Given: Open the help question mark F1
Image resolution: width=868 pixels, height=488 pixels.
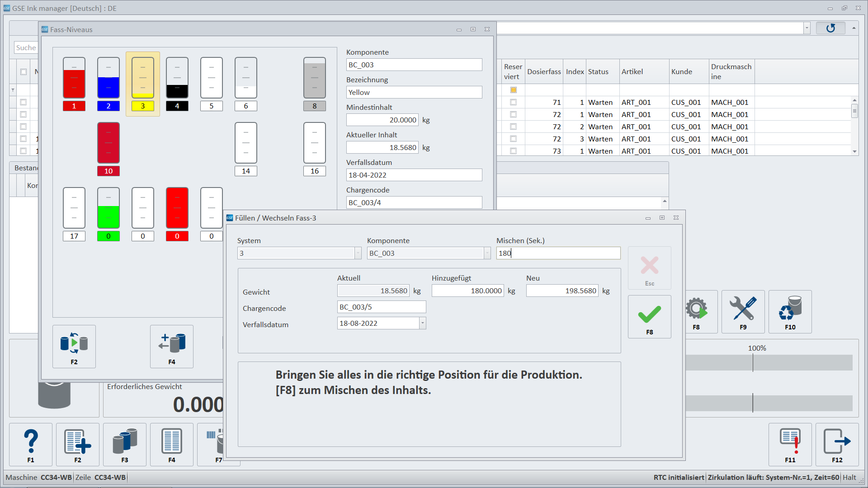Looking at the screenshot, I should (31, 444).
